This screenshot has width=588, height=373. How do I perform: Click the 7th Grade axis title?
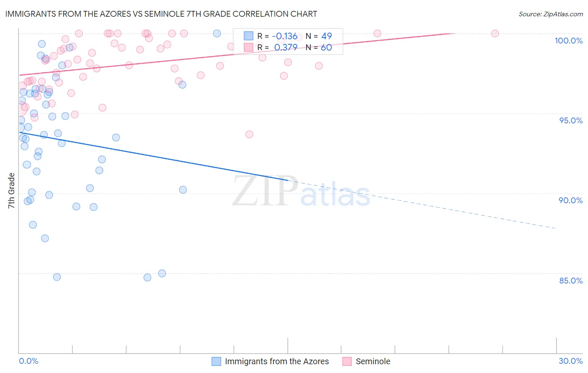pos(11,191)
